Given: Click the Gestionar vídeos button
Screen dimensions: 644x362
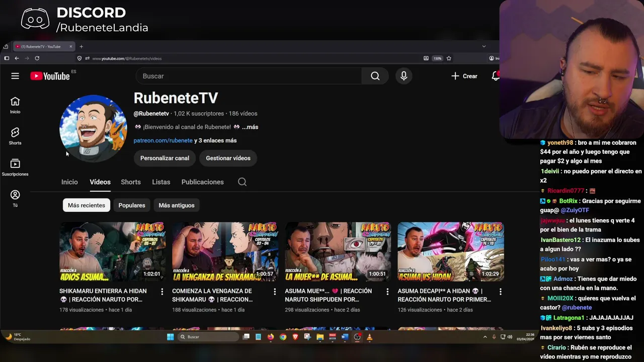Looking at the screenshot, I should [228, 158].
